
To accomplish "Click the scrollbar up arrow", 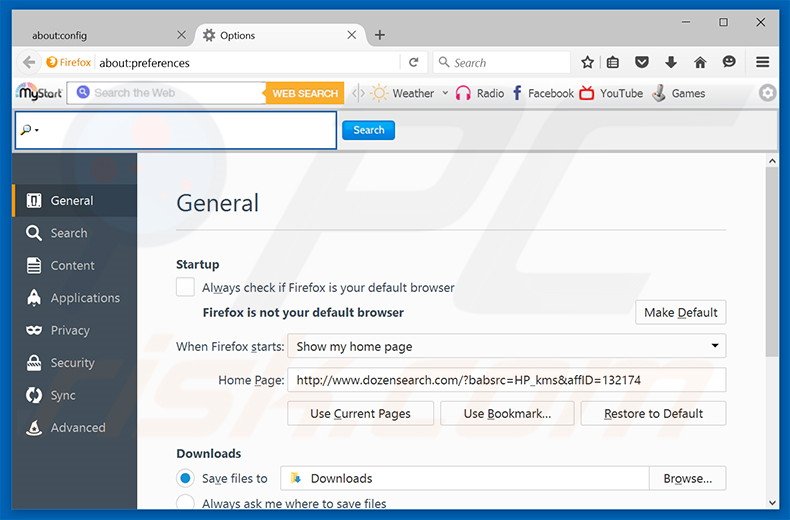I will 772,161.
